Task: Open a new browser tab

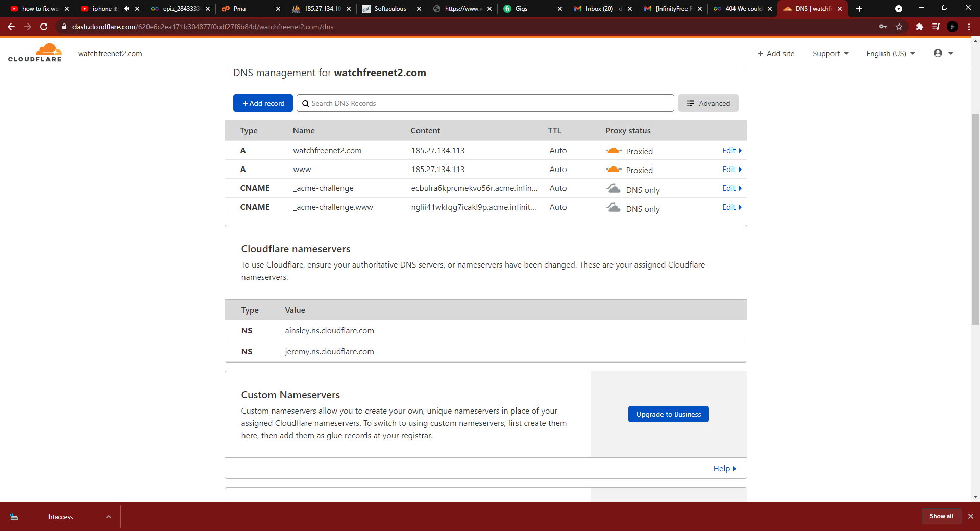Action: click(859, 9)
